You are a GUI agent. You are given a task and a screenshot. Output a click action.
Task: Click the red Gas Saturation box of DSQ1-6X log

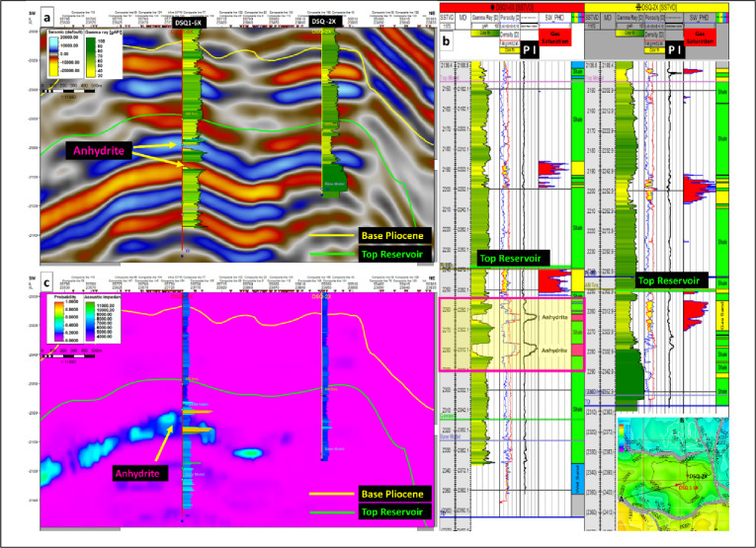(555, 38)
